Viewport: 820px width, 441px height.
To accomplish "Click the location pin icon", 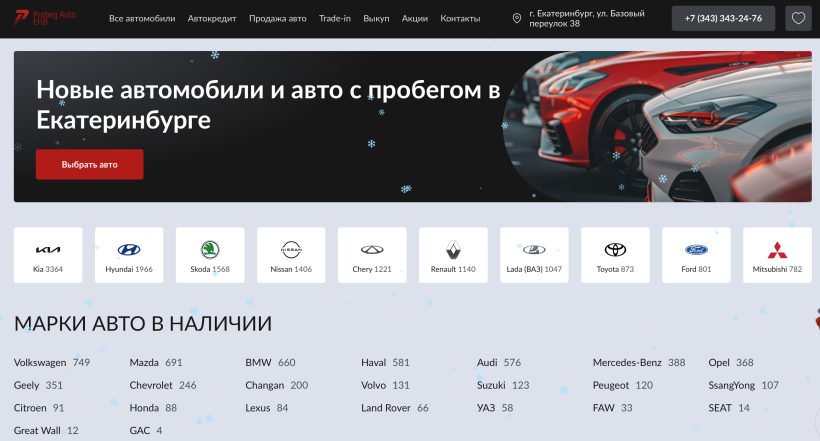I will coord(517,18).
